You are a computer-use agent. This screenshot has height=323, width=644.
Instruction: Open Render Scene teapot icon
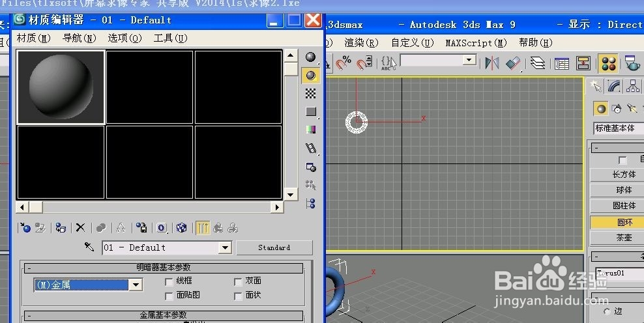click(632, 63)
